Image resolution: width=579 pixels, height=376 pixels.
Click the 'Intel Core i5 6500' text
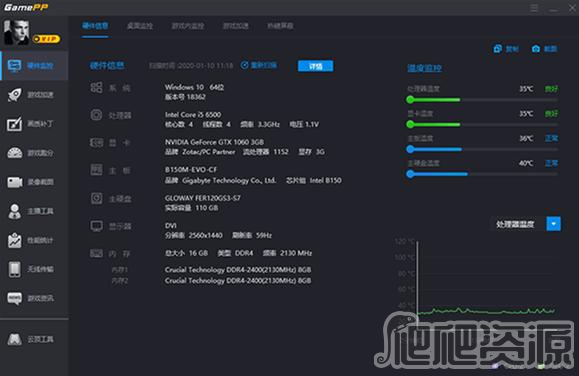click(x=193, y=115)
